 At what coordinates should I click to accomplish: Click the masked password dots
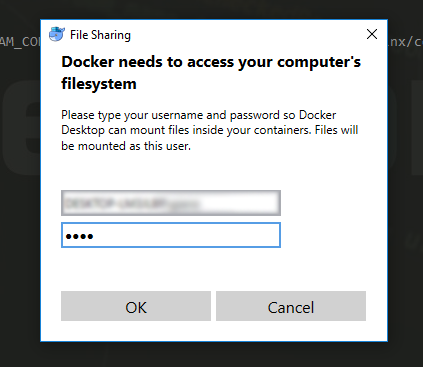[x=79, y=237]
